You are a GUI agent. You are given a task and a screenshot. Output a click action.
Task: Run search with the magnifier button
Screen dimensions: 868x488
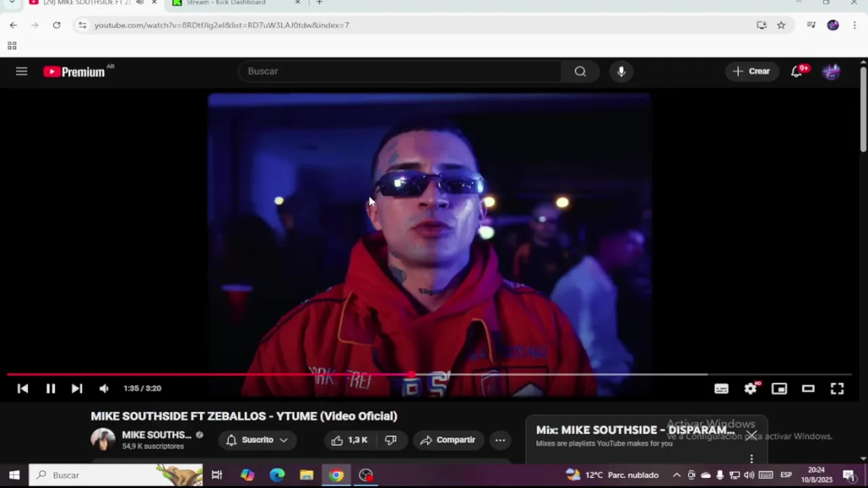click(580, 71)
